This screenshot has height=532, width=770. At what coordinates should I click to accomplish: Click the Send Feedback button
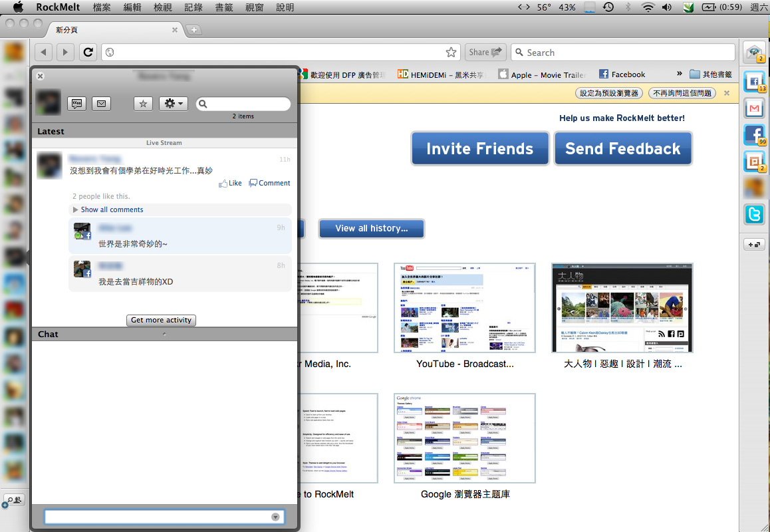622,148
